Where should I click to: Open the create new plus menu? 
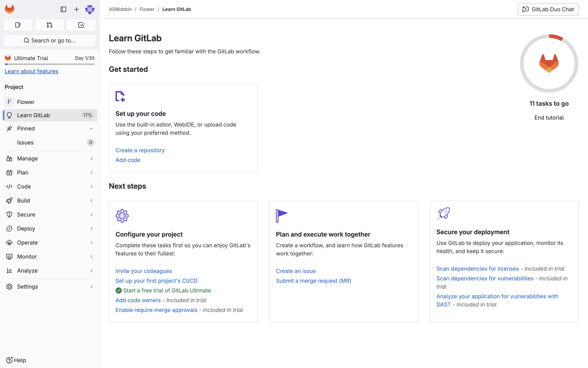pyautogui.click(x=77, y=10)
